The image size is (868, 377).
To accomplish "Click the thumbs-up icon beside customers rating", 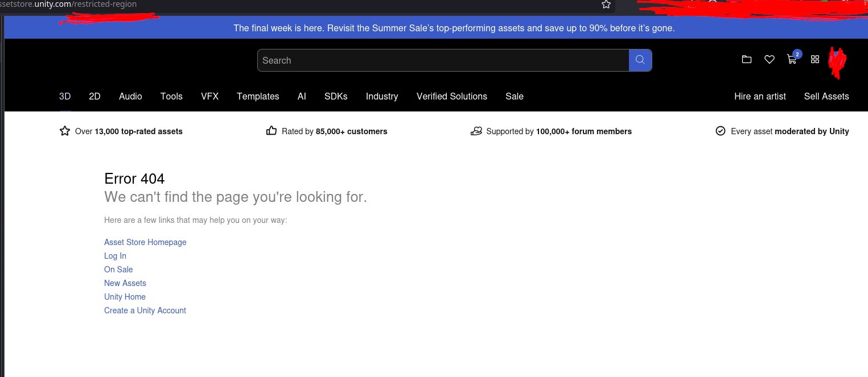I will 271,131.
